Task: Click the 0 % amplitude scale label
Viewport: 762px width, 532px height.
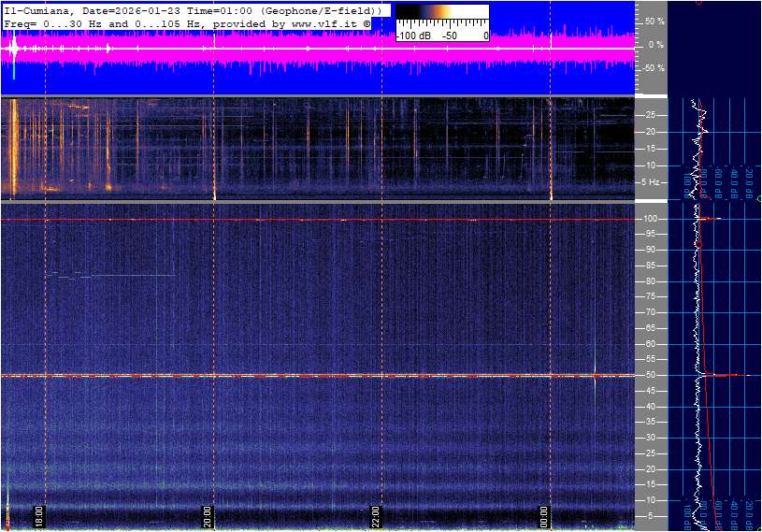Action: pos(656,44)
